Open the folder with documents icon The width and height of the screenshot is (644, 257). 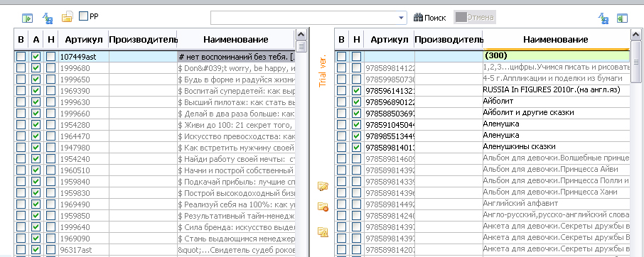coord(67,17)
